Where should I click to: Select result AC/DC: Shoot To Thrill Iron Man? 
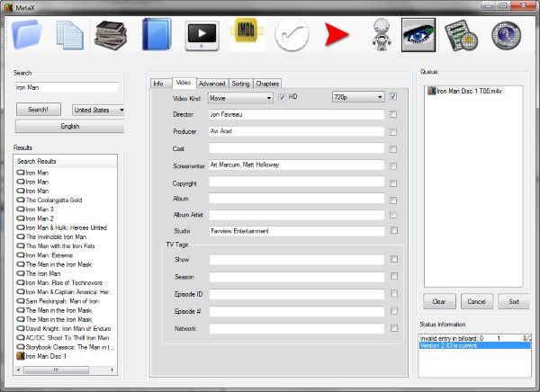pyautogui.click(x=63, y=338)
